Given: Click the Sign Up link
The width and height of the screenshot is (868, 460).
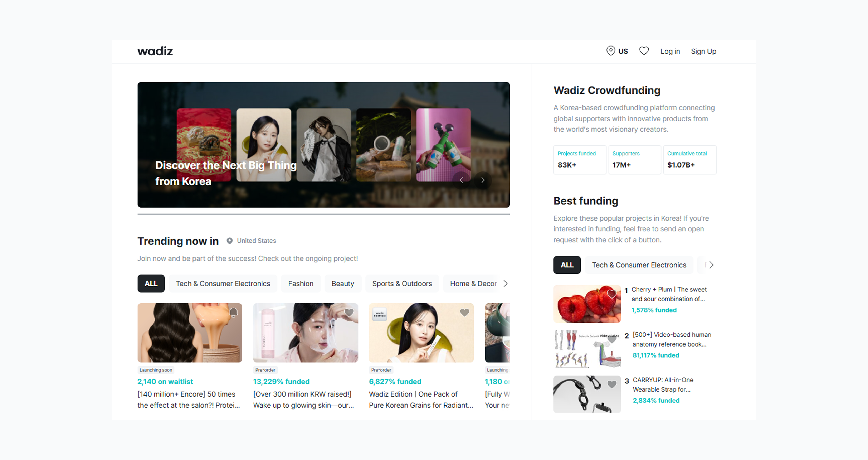Looking at the screenshot, I should coord(704,51).
